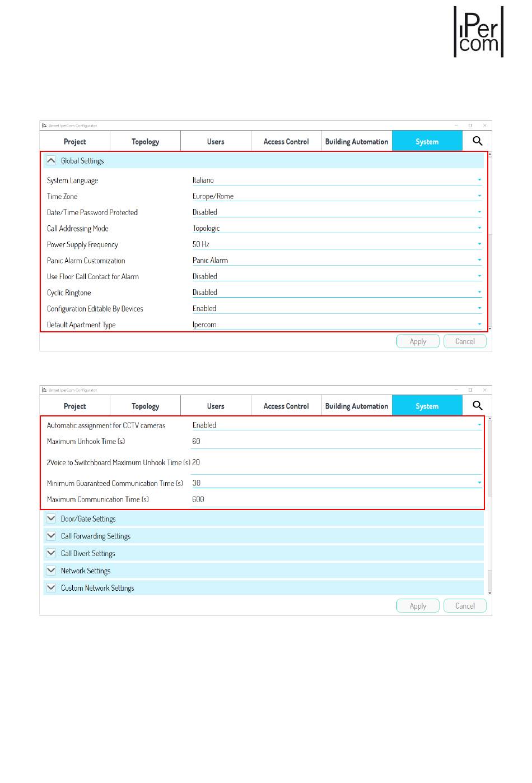
Task: Switch to Topology tab in upper window
Action: (x=146, y=142)
